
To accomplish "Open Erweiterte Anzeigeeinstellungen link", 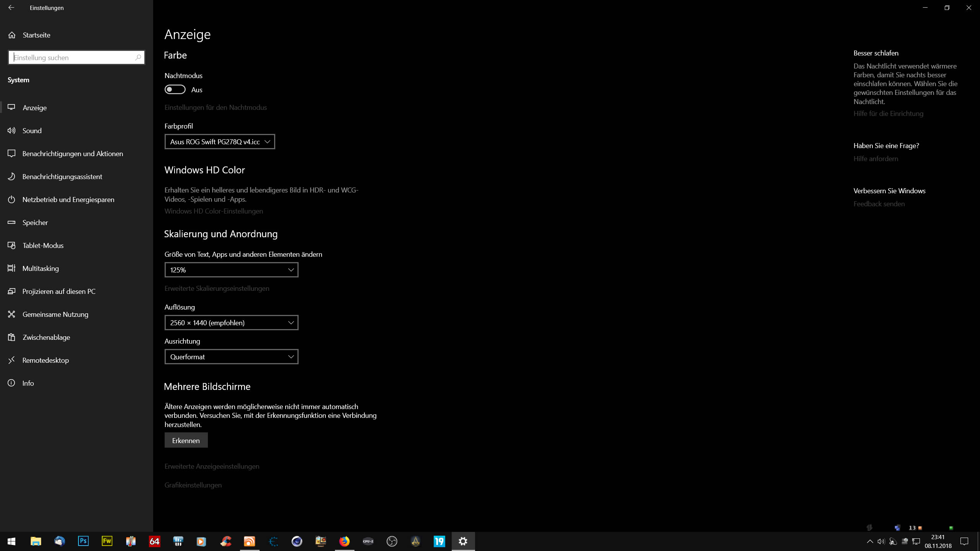I will [212, 466].
